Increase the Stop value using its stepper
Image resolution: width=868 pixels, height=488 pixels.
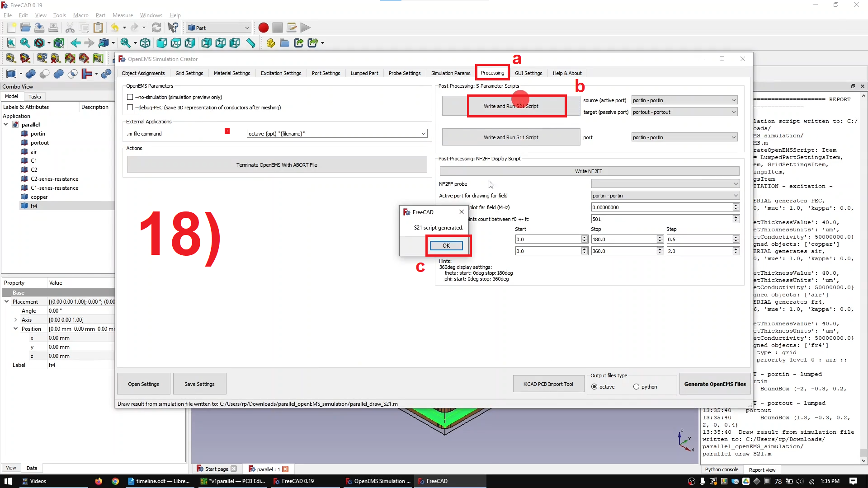(x=659, y=237)
